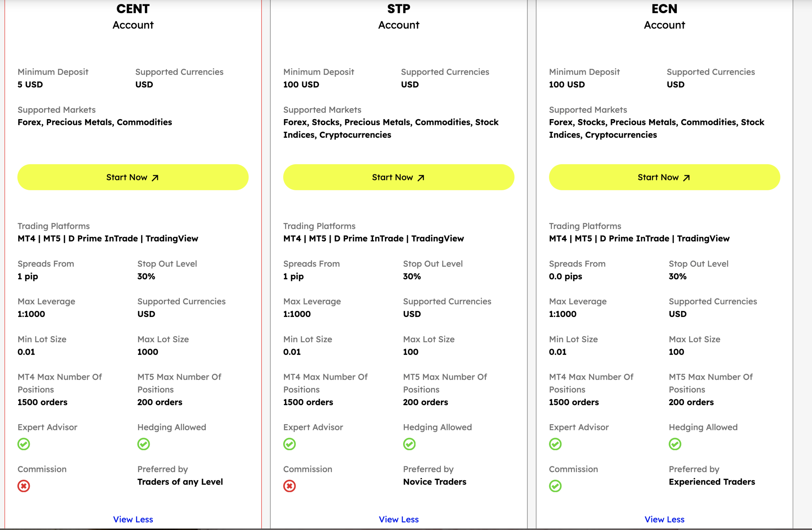The image size is (812, 530).
Task: Click the STP account Expert Advisor checkmark icon
Action: pos(289,444)
